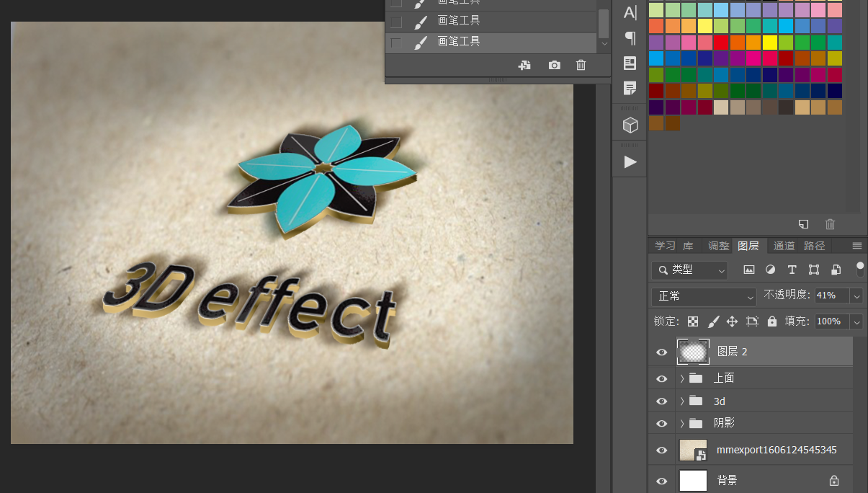Click the 不透明度 41% value field

(832, 296)
